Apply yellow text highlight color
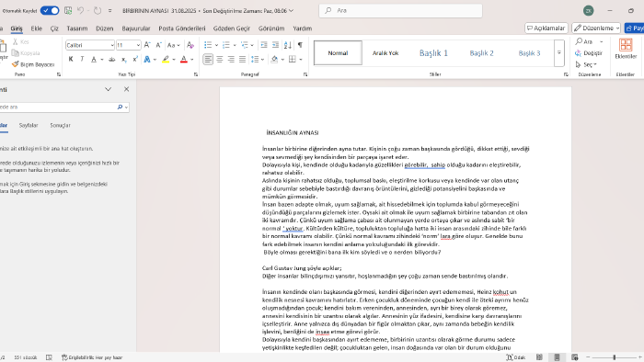 [x=166, y=60]
